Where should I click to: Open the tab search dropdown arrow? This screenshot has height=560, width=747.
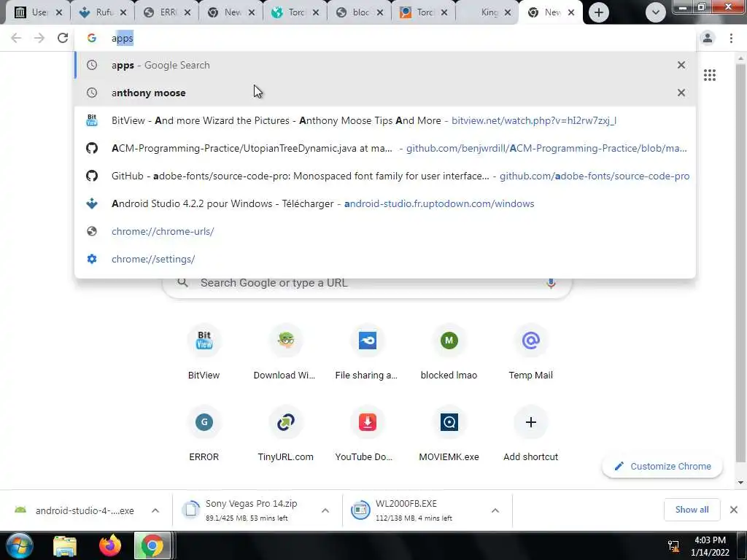tap(656, 12)
